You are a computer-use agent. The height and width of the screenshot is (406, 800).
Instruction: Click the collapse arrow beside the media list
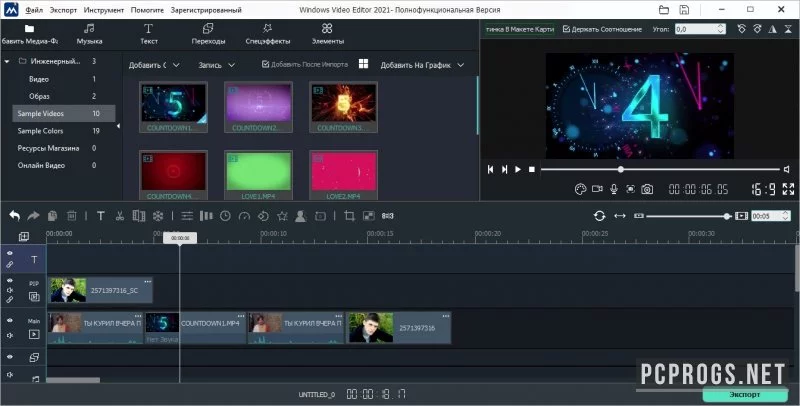(118, 126)
